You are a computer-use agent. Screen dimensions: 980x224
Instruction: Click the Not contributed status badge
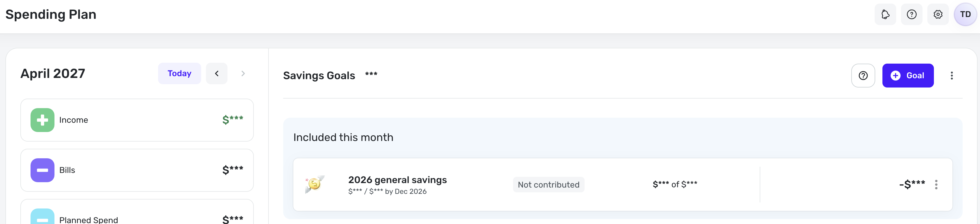pos(548,185)
